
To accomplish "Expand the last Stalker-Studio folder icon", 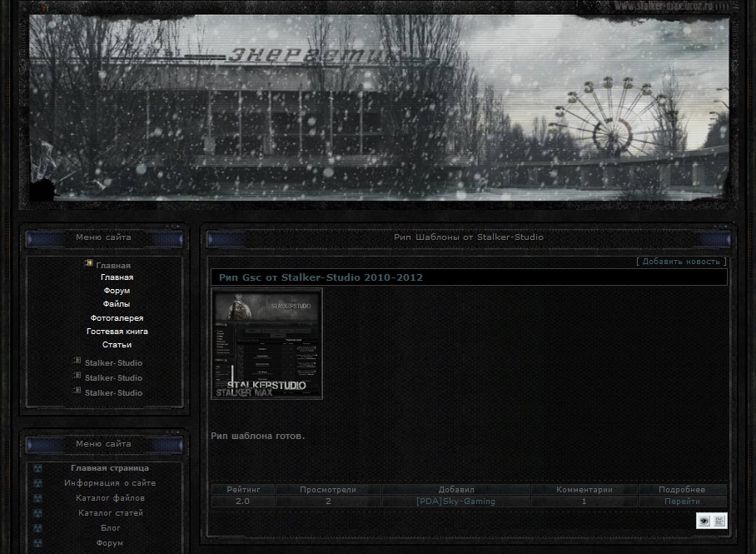I will pos(77,391).
